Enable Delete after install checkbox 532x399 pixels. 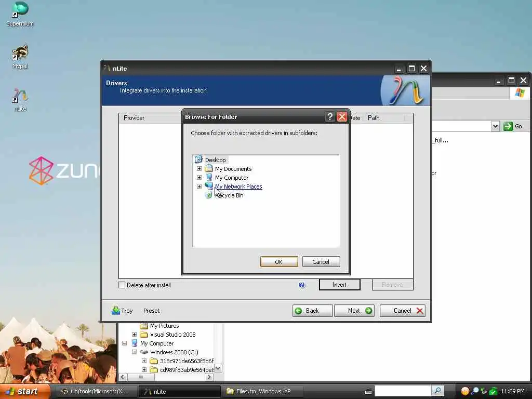point(122,285)
